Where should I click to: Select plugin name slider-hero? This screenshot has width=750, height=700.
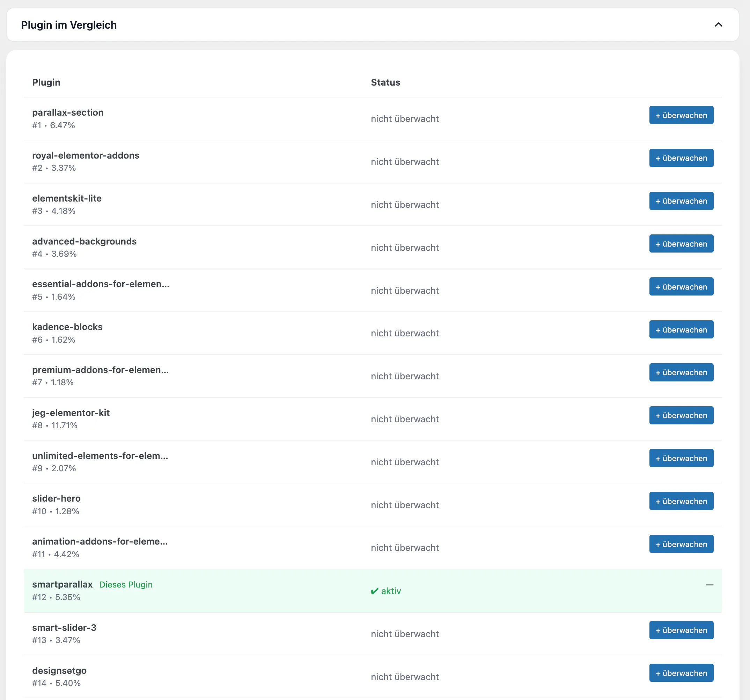click(x=56, y=498)
